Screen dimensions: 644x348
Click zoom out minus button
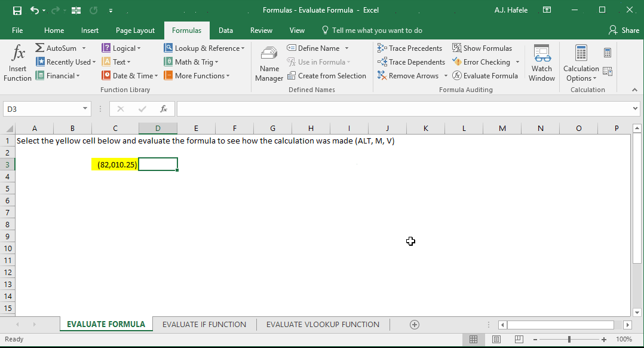[x=535, y=340]
